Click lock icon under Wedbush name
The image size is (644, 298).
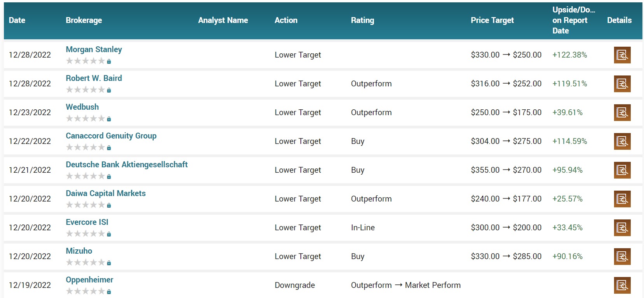[x=109, y=119]
